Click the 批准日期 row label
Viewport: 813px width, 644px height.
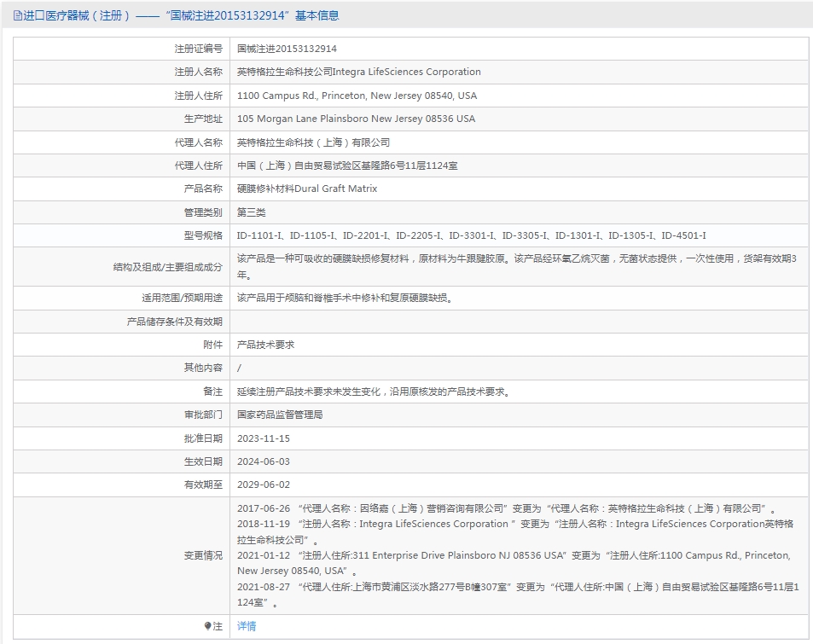pyautogui.click(x=203, y=438)
